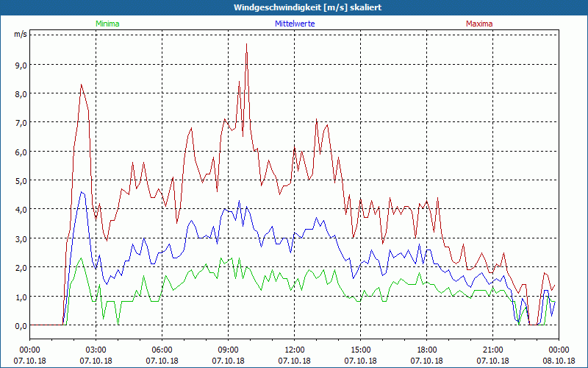Click the blue Mittelwerte peak after 02:00
588x368 pixels.
click(82, 192)
